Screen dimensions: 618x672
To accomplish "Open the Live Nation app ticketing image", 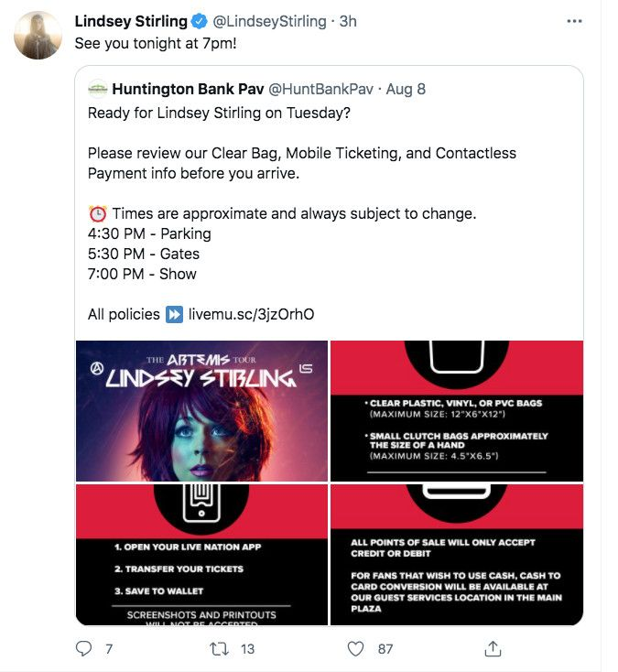I will (201, 555).
